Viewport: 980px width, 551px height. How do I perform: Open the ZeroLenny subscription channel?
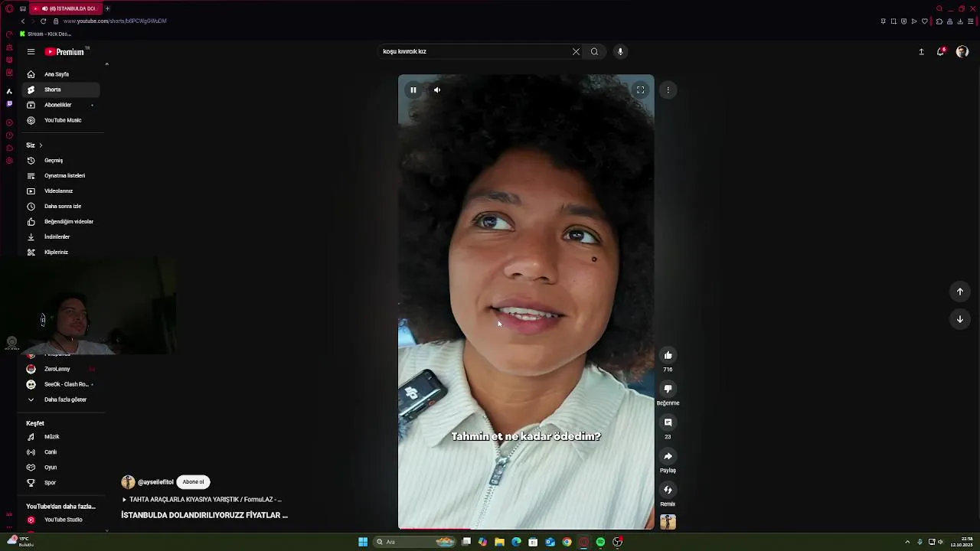pyautogui.click(x=60, y=369)
